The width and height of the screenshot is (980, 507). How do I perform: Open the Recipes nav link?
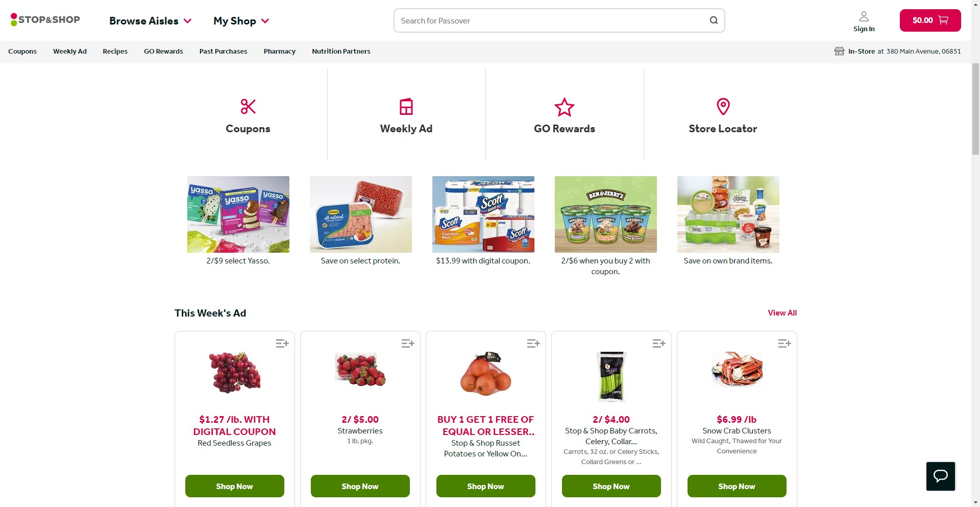click(115, 52)
